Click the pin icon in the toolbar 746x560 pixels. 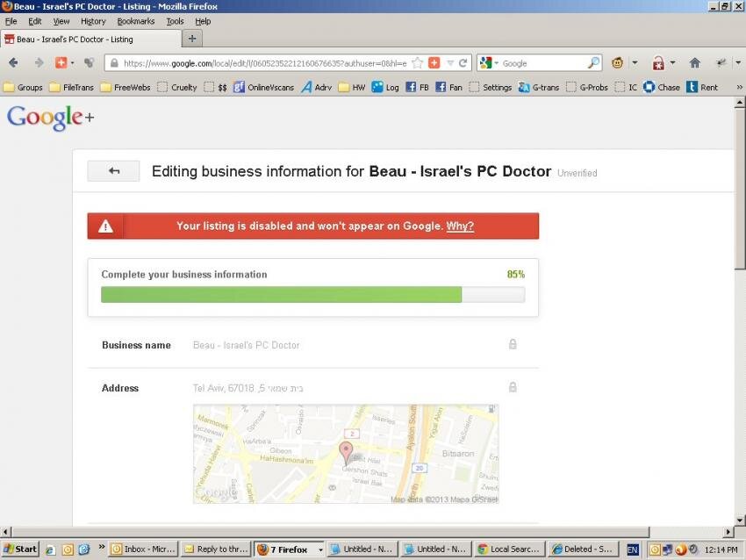[x=721, y=63]
